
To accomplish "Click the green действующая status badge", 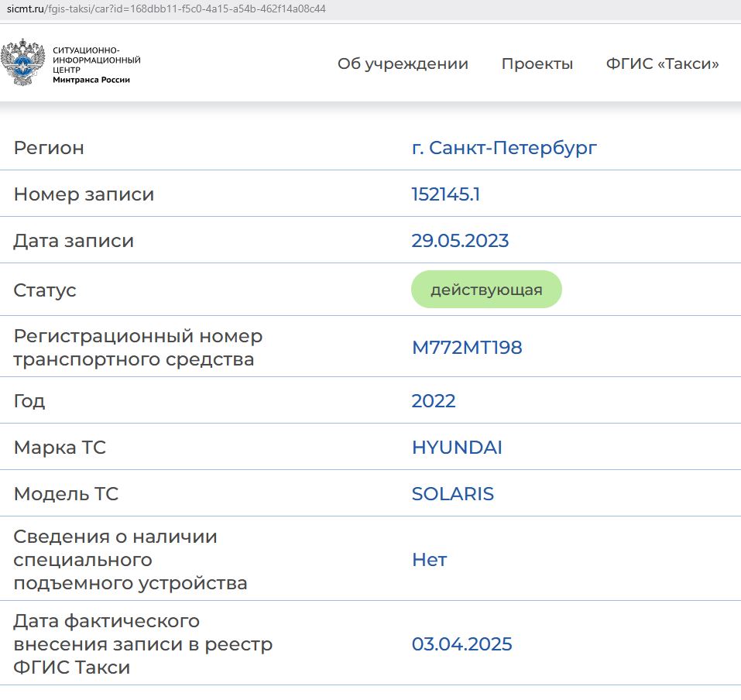I will 485,290.
